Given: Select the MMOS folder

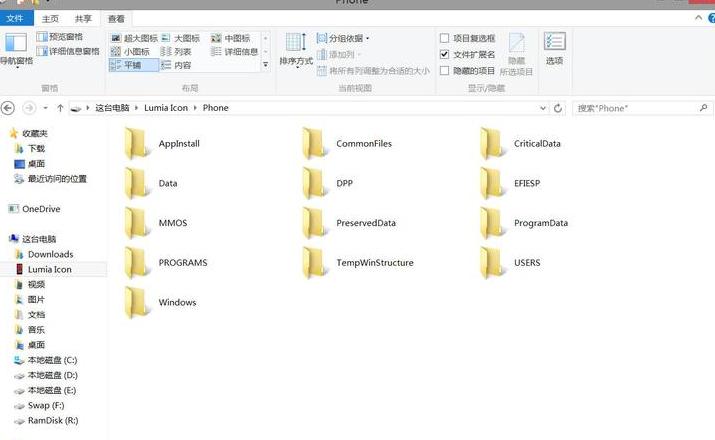Looking at the screenshot, I should pyautogui.click(x=155, y=223).
